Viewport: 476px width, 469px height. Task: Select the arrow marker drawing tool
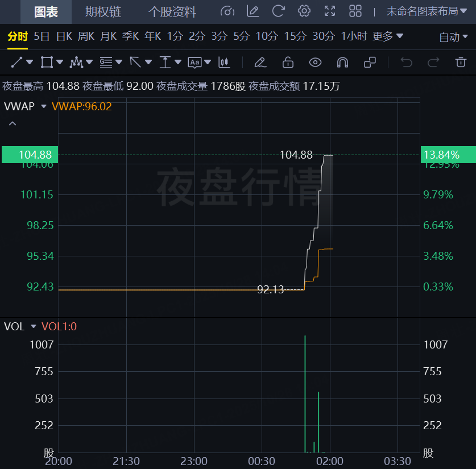click(x=135, y=63)
